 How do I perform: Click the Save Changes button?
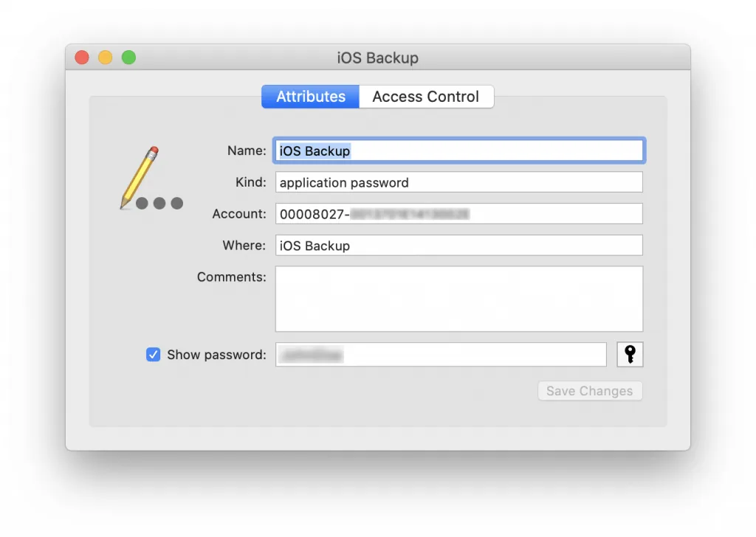click(589, 391)
